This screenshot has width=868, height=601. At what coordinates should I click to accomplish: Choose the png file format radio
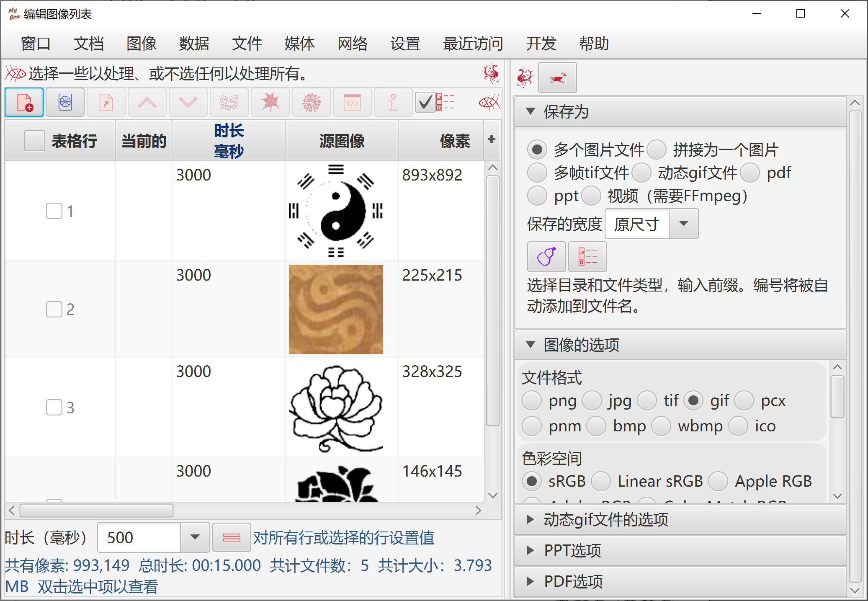pos(532,401)
